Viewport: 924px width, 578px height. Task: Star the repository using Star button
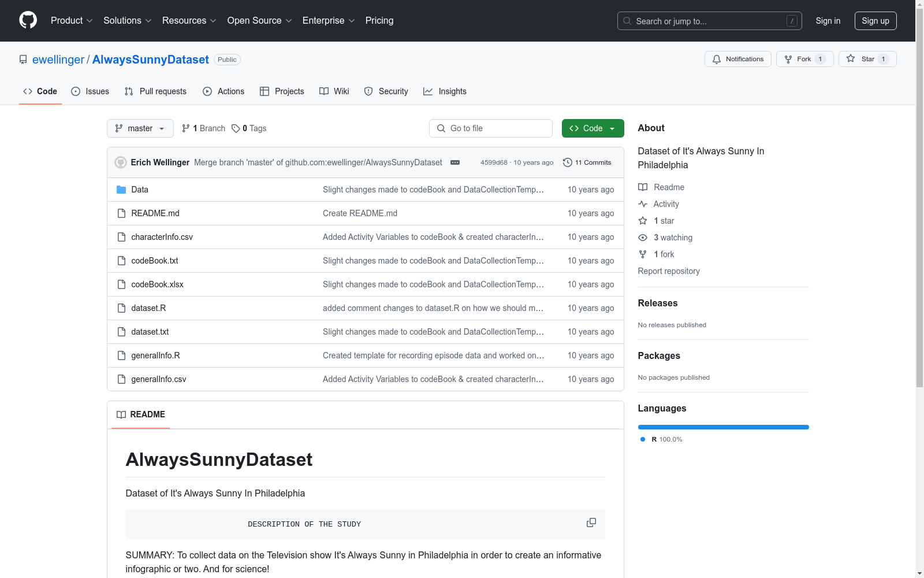click(867, 59)
